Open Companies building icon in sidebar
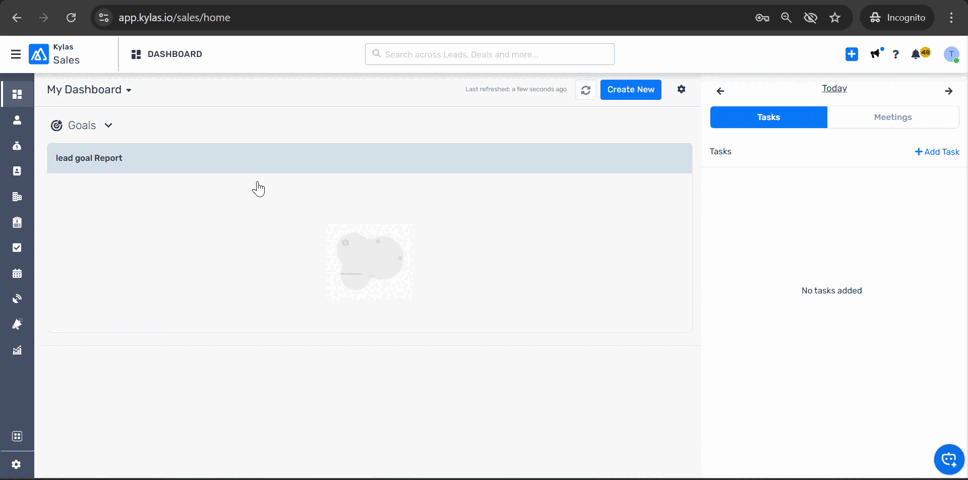Screen dimensions: 968x480 click(17, 197)
